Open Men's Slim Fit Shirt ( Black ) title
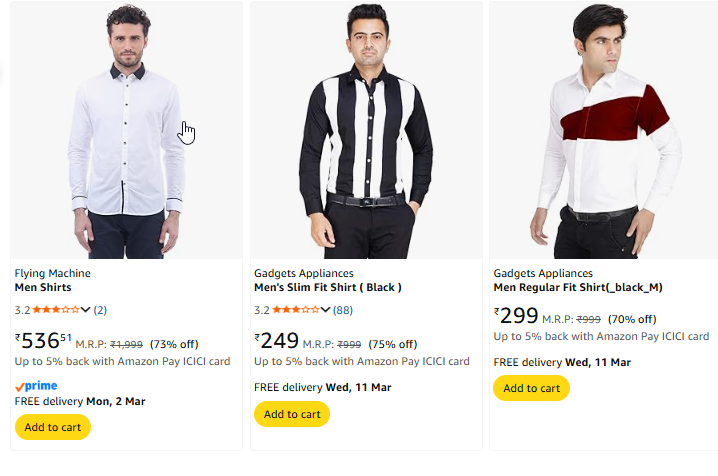Viewport: 718px width, 476px height. click(327, 288)
